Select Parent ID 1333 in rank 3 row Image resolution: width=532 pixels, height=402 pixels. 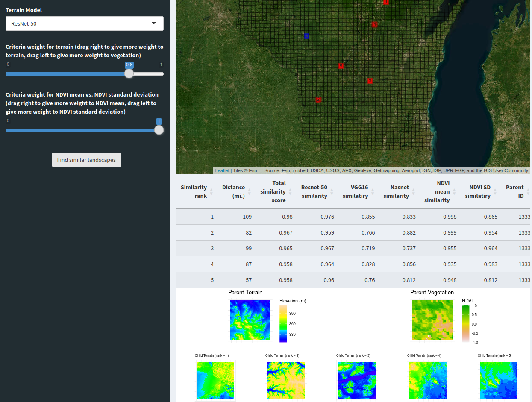click(524, 248)
